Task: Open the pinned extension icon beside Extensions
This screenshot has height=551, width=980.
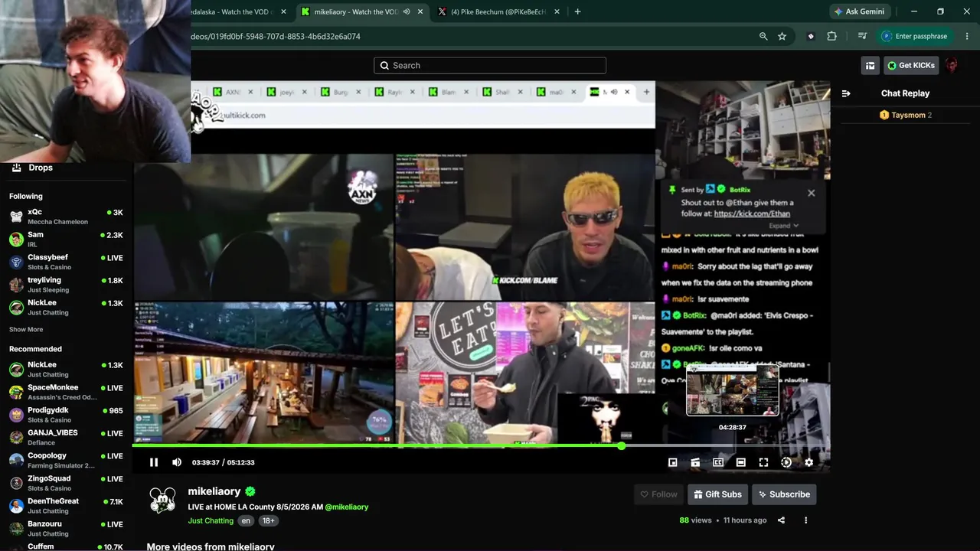Action: [811, 36]
